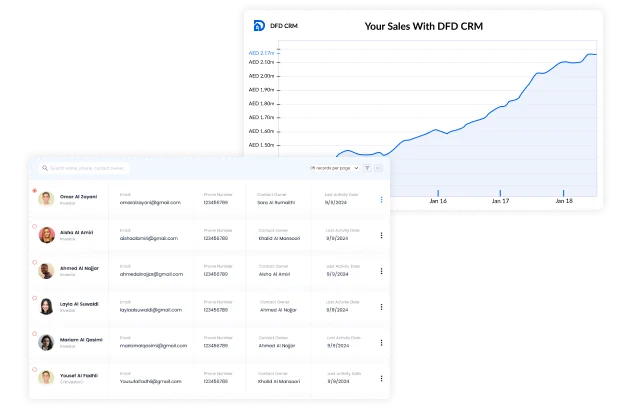Screen dimensions: 632x409
Task: Click the AED 2.00m axis label
Action: 261,76
